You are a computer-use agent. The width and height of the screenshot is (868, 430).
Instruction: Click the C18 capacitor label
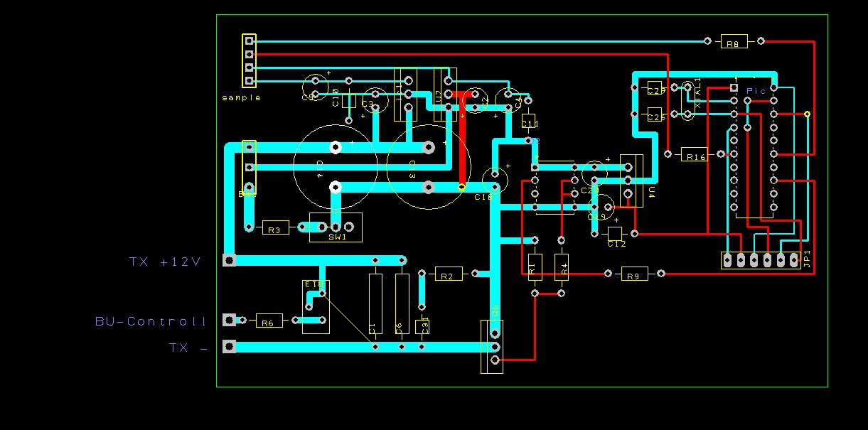(483, 197)
